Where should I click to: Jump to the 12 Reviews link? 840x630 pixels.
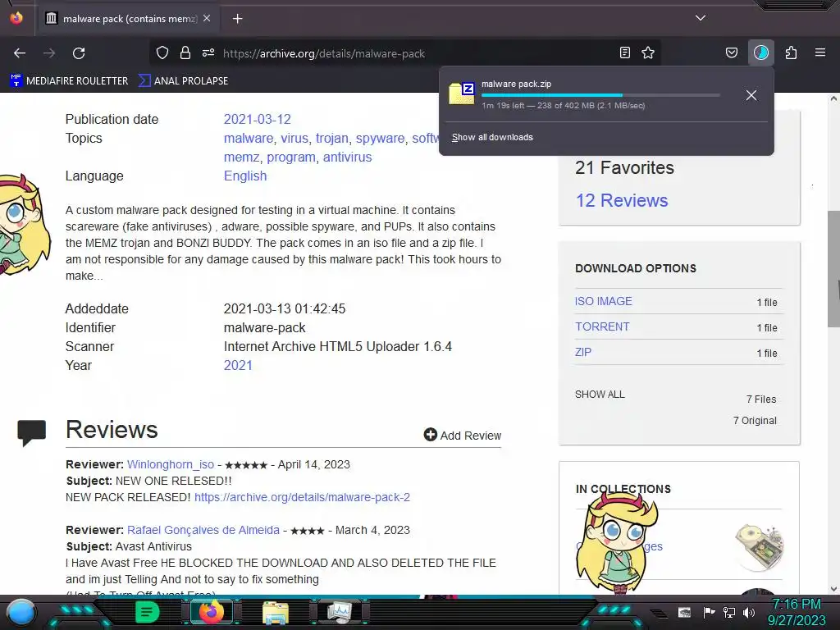click(622, 200)
